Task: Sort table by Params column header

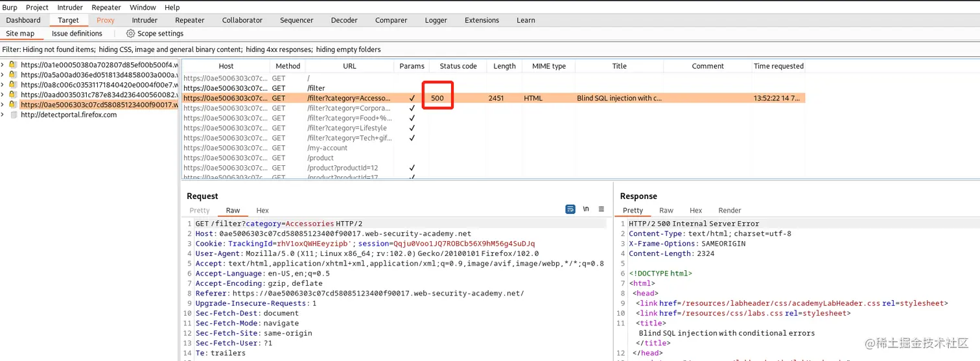Action: coord(412,66)
